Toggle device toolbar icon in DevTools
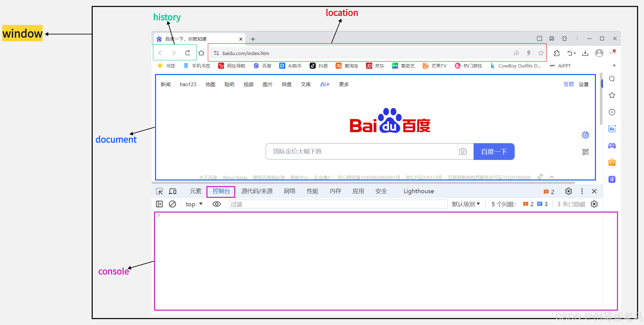The image size is (644, 325). 172,191
